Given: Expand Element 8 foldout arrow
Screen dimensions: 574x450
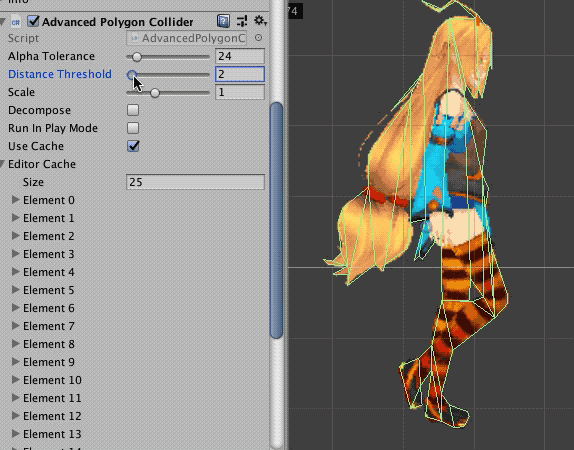Looking at the screenshot, I should (x=15, y=343).
